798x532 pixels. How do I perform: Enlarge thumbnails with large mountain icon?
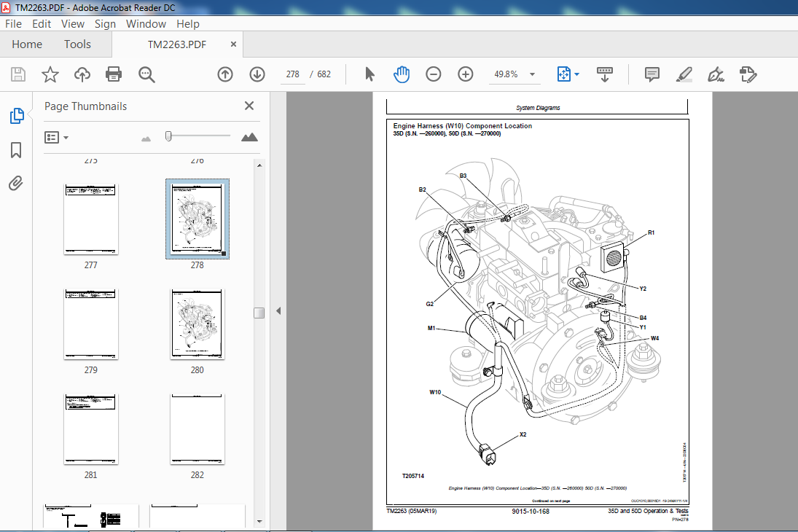(x=249, y=137)
